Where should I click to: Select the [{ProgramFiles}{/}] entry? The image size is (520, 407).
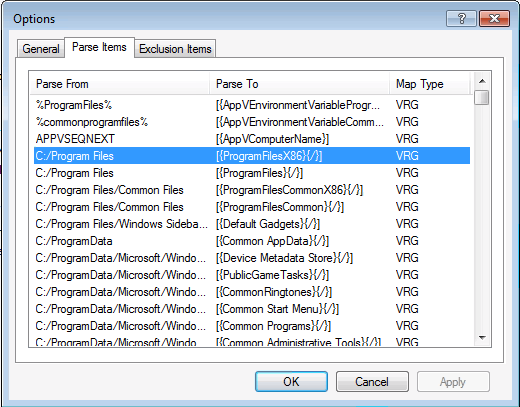tap(259, 173)
